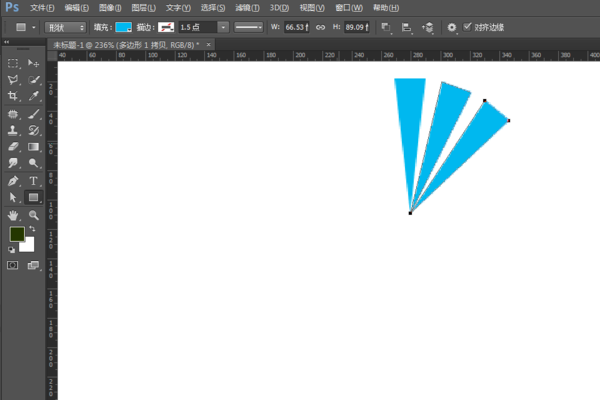Toggle link between width and height
Screen dimensions: 600x400
320,28
